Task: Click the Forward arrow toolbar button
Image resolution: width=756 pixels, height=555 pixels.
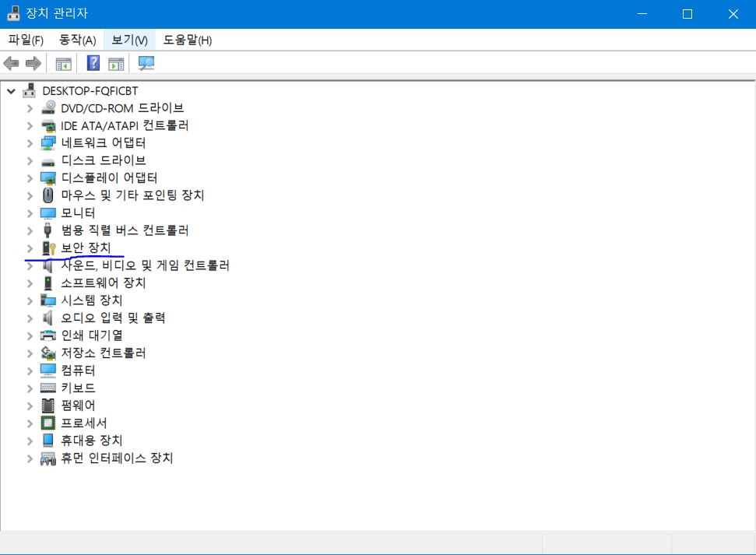Action: 33,63
